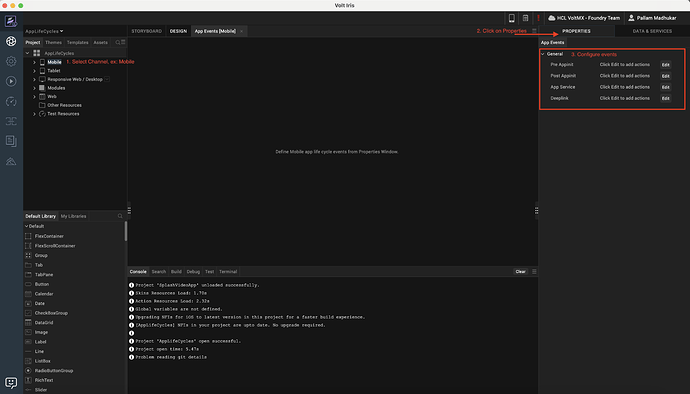Open the AppLifeCycles project dropdown
The height and width of the screenshot is (394, 690).
[44, 31]
